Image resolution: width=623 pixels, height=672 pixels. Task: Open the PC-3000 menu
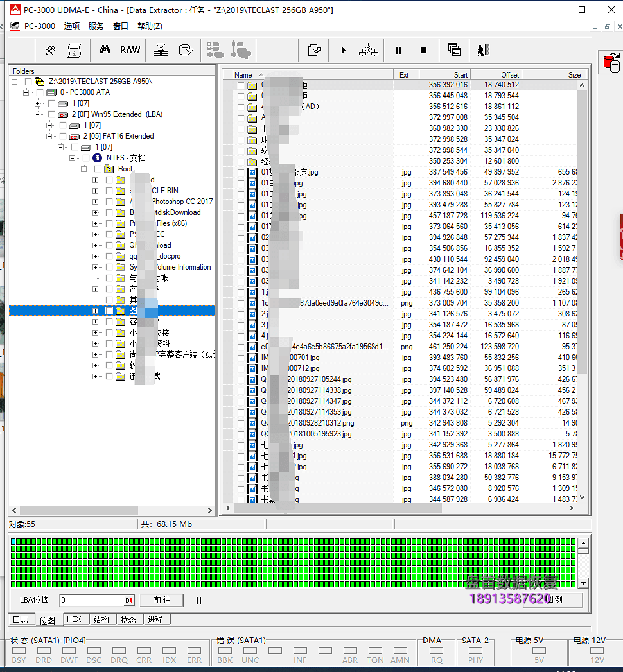pos(39,26)
